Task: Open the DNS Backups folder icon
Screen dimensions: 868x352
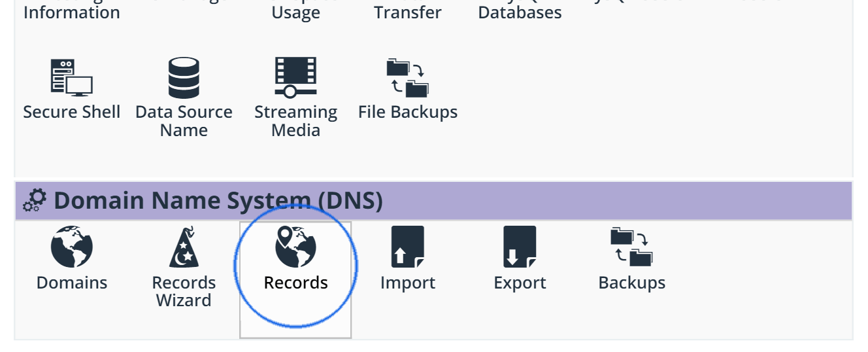Action: point(631,247)
